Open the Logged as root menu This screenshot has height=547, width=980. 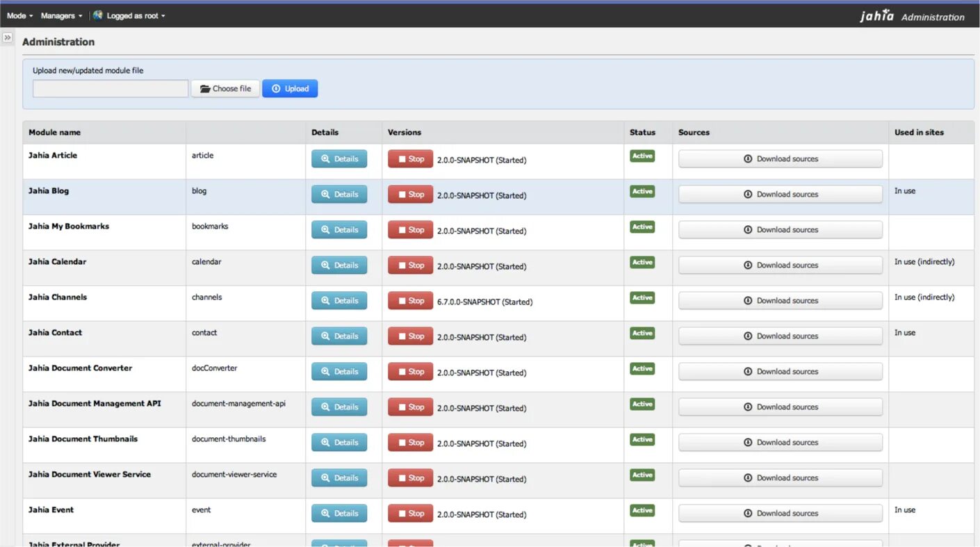click(x=136, y=15)
